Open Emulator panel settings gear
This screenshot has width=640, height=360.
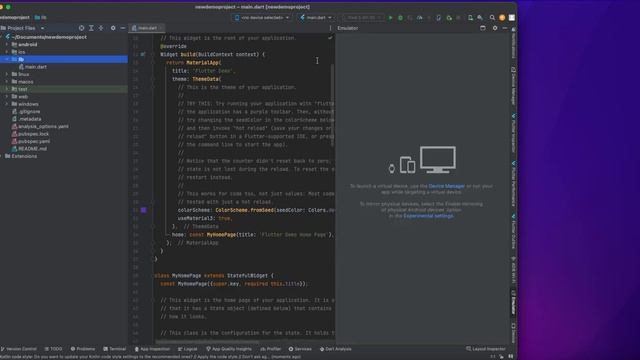tap(495, 28)
